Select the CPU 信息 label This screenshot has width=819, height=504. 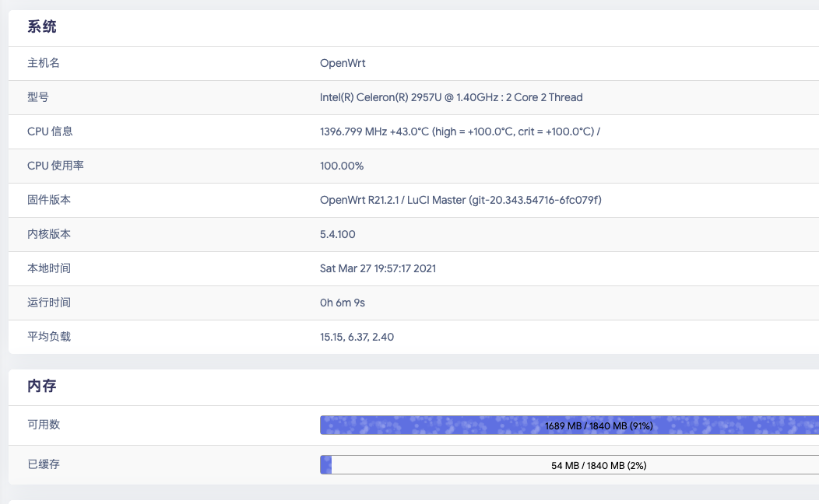(x=50, y=131)
